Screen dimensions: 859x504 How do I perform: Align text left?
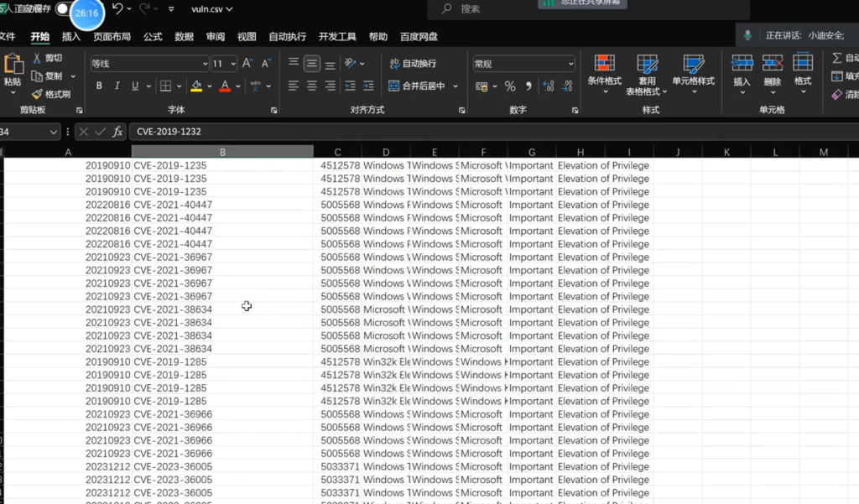tap(294, 86)
